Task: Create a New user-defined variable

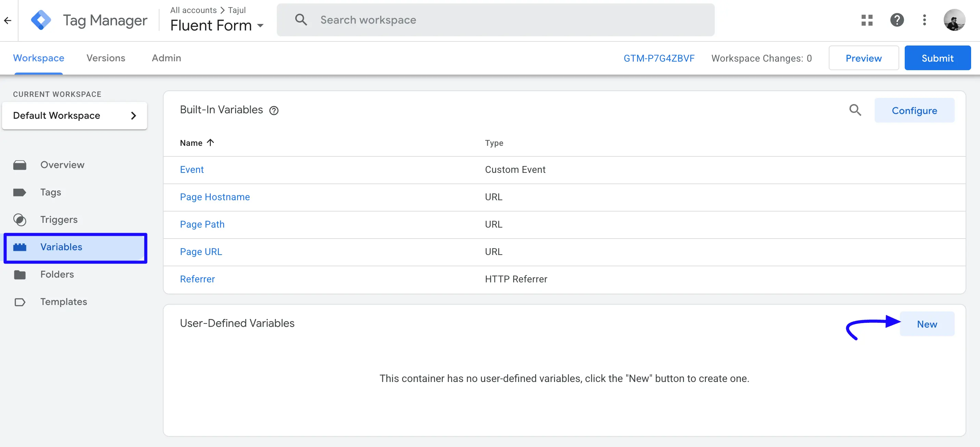Action: click(927, 324)
